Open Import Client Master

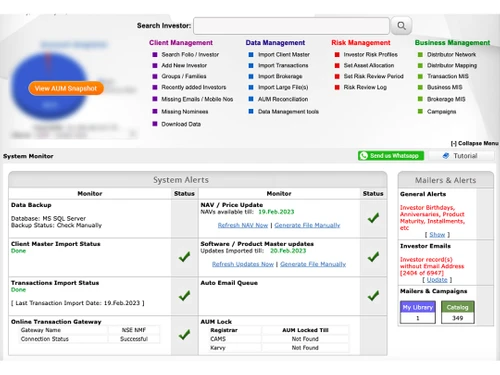click(284, 54)
